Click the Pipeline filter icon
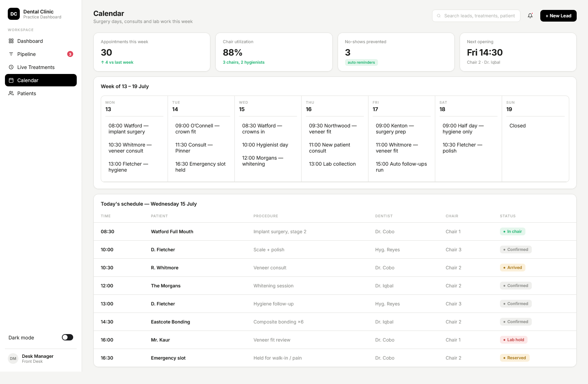Screen dimensions: 588x384 (x=11, y=54)
